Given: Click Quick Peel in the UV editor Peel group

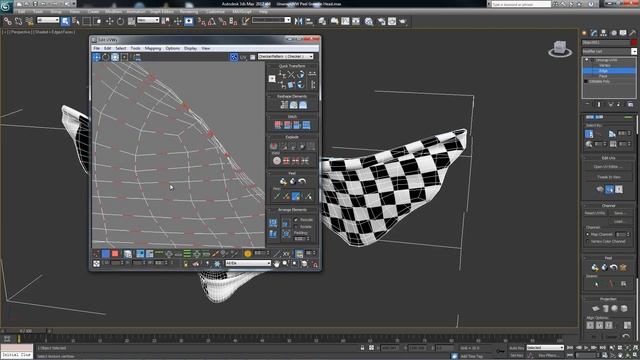Looking at the screenshot, I should tap(283, 181).
